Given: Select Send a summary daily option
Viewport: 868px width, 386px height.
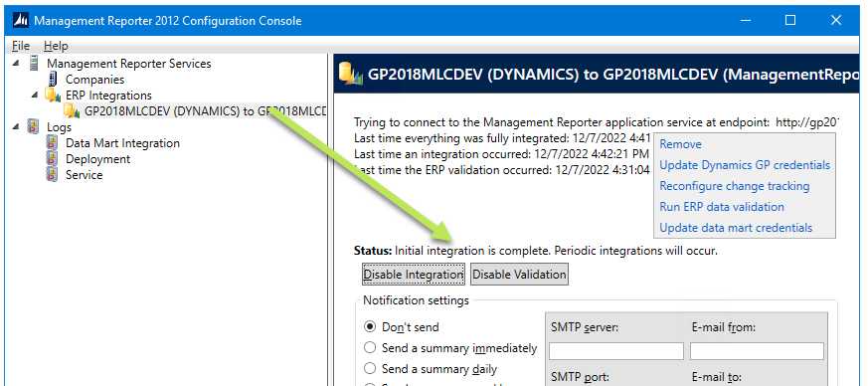Looking at the screenshot, I should 369,368.
